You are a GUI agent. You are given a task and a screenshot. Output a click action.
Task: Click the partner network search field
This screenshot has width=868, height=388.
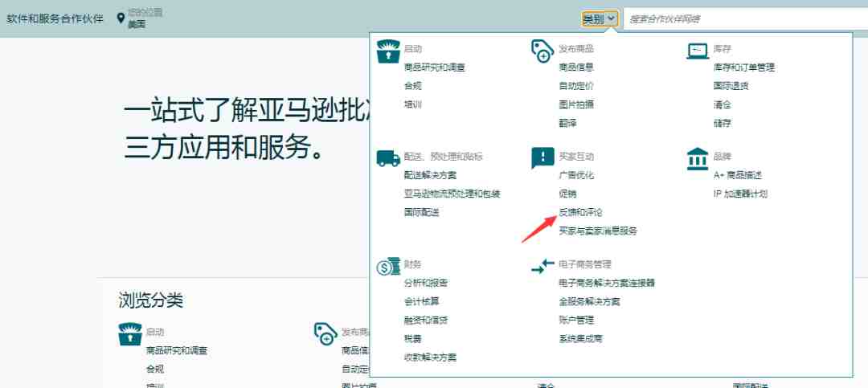745,18
